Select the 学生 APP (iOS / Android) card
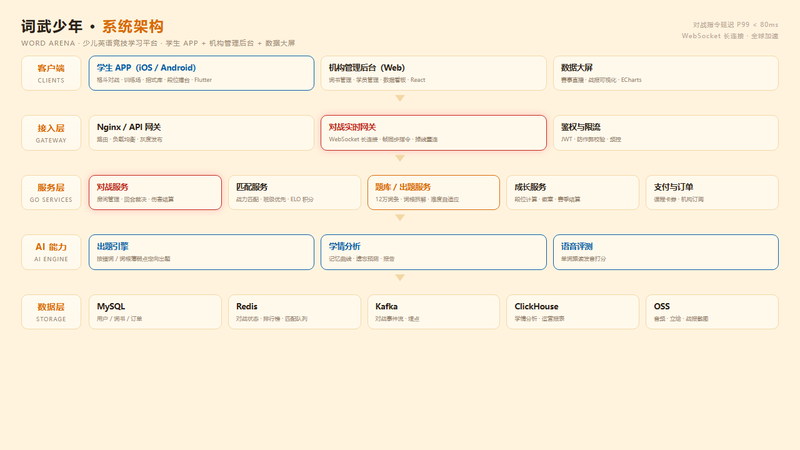Screen dimensions: 800x450 pos(201,73)
